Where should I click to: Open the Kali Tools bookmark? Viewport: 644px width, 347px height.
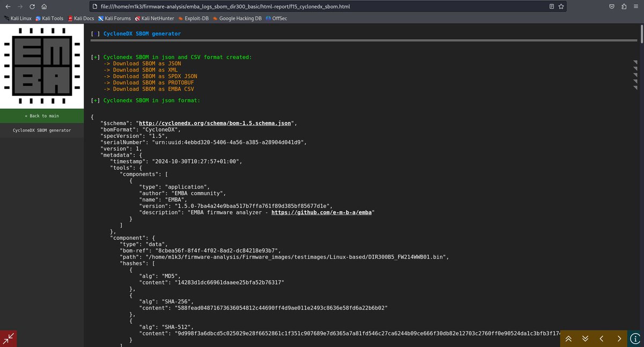coord(49,18)
